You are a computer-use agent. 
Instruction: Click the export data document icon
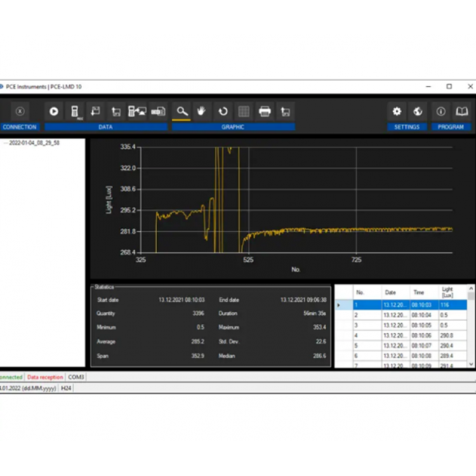158,112
